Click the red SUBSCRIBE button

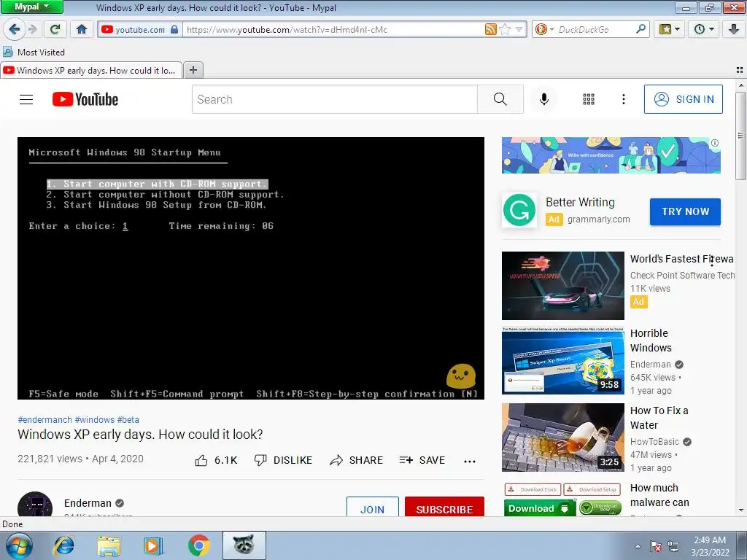coord(444,507)
